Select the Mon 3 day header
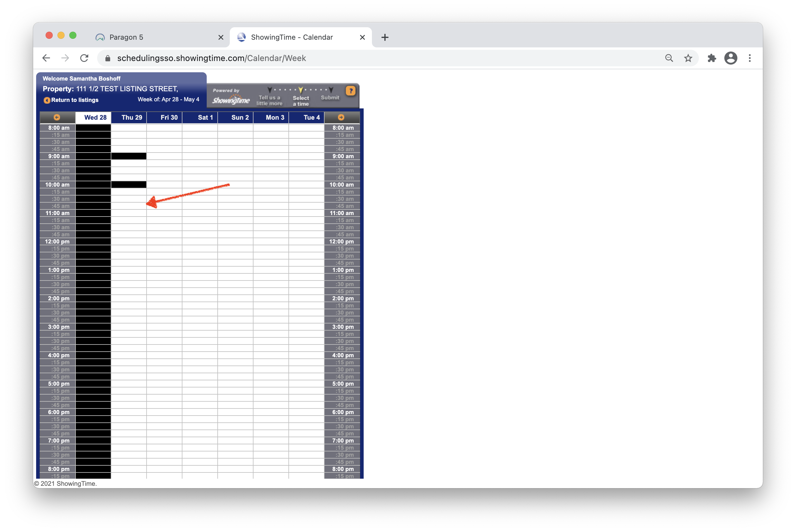 (271, 117)
